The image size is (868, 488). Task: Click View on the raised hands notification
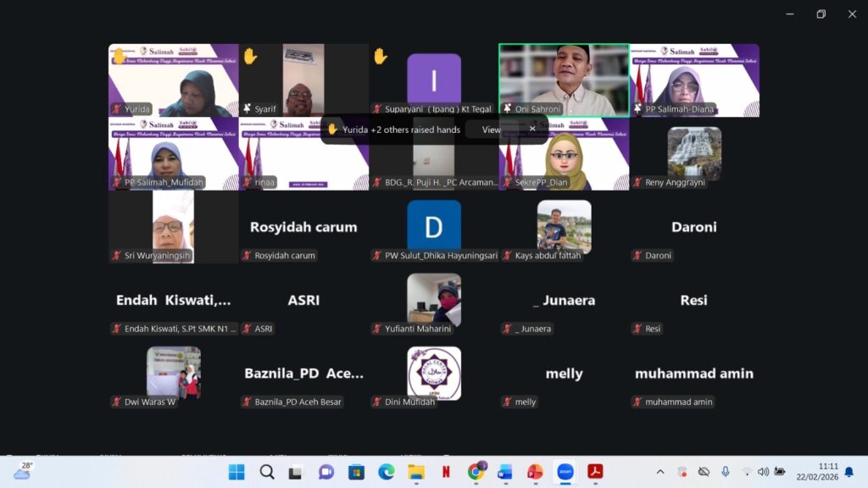tap(492, 130)
